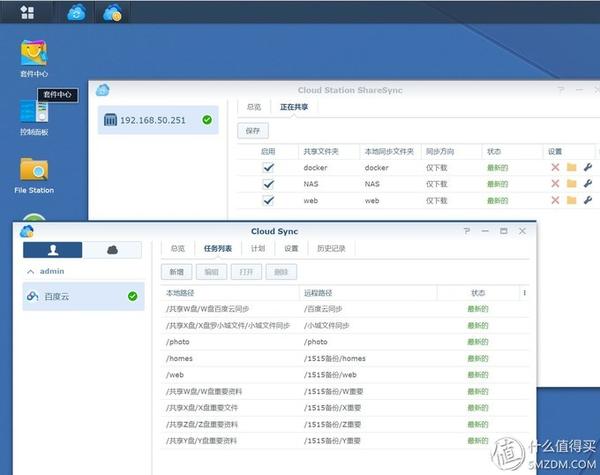Switch to the 总览 tab in Cloud Sync

tap(178, 249)
